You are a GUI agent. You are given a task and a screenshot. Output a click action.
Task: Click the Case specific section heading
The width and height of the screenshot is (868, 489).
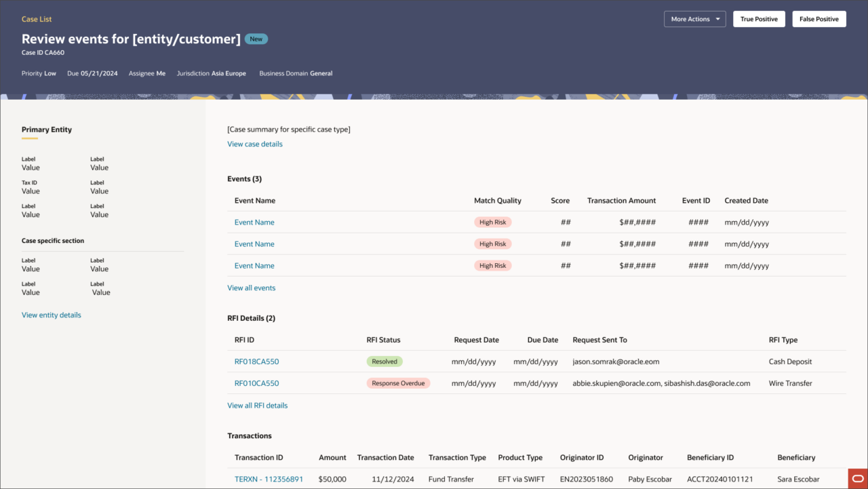pos(53,241)
